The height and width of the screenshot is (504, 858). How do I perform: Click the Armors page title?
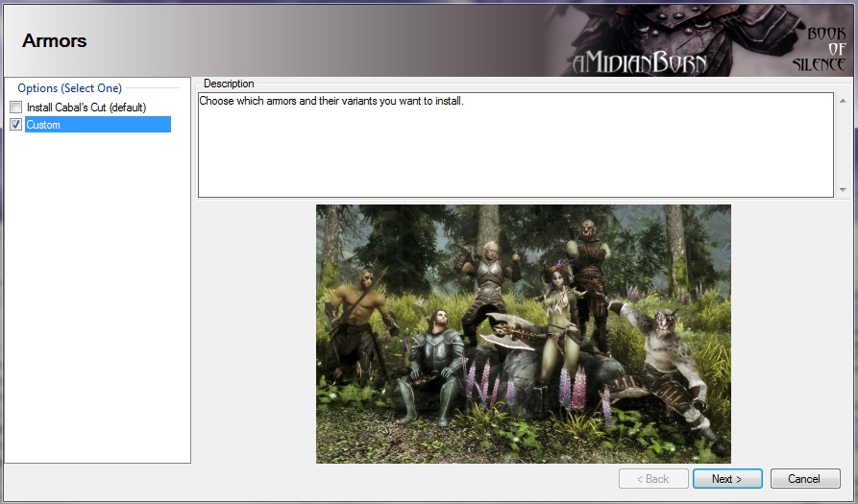click(54, 40)
